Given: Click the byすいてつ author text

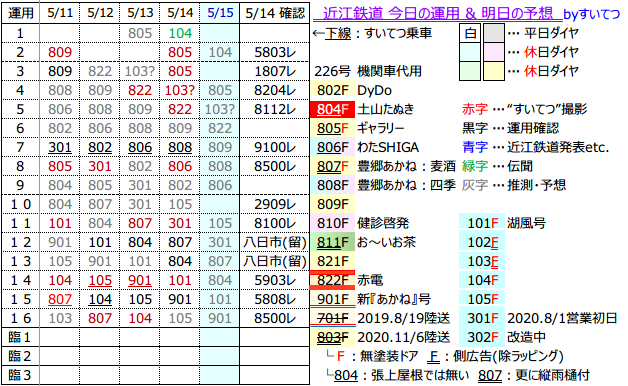Looking at the screenshot, I should point(592,14).
